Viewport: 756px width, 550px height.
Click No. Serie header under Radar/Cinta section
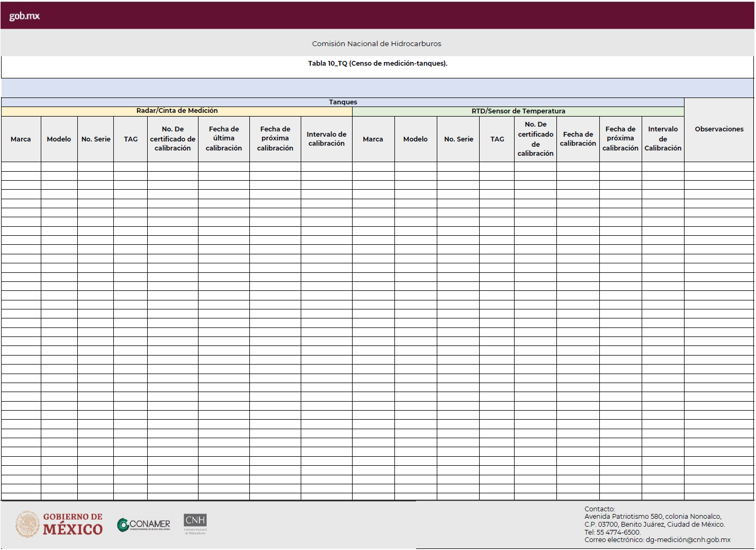coord(96,139)
